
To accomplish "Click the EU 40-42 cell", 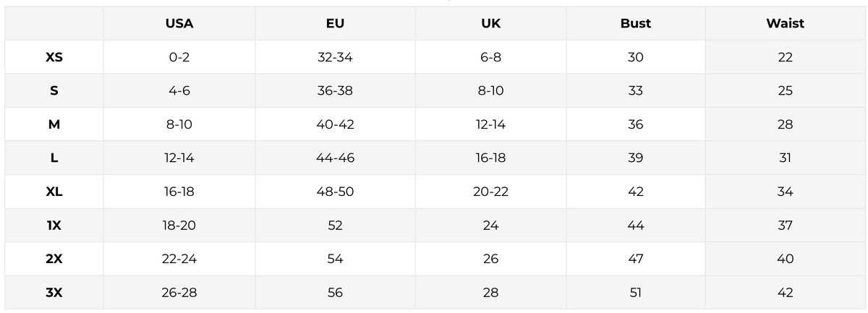I will [x=335, y=124].
